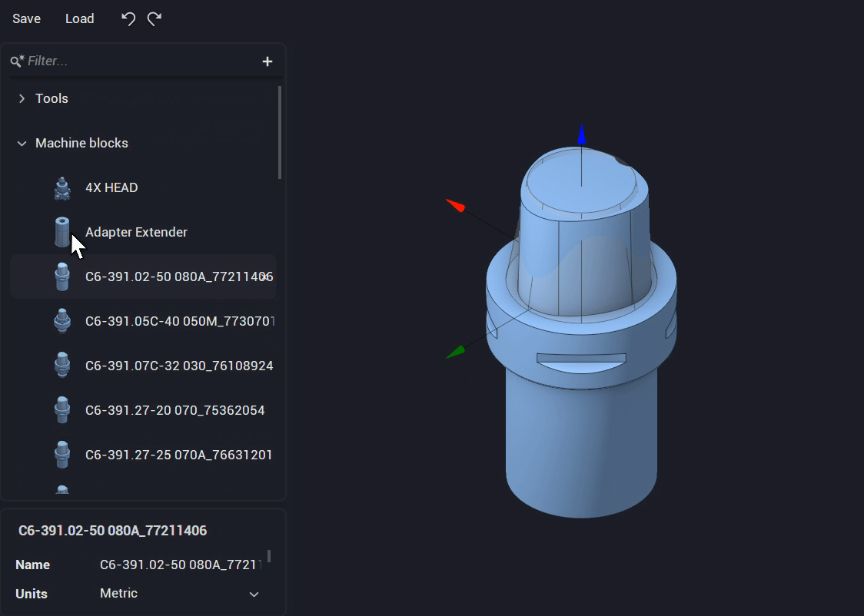
Task: Select C6-391.02-50 080A_77211406 list row text
Action: 179,277
